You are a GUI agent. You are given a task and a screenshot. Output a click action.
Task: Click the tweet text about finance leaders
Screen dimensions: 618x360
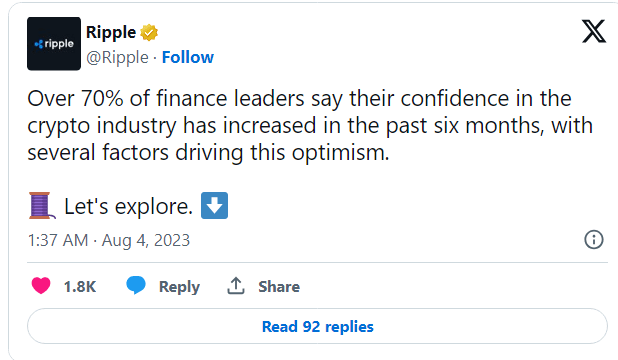point(310,125)
